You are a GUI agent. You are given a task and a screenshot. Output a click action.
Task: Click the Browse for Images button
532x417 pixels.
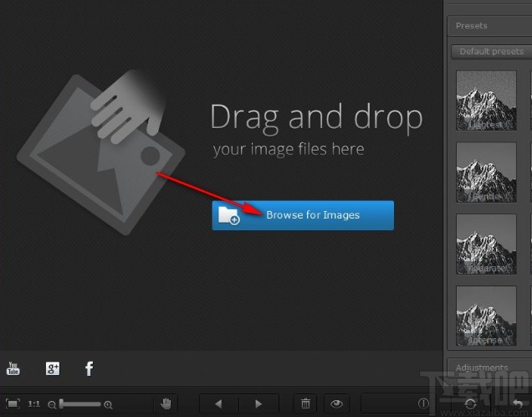(303, 215)
